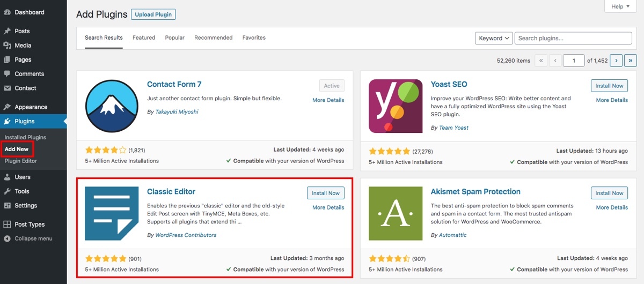Open Dashboard from the sidebar
The height and width of the screenshot is (284, 644).
tap(30, 12)
